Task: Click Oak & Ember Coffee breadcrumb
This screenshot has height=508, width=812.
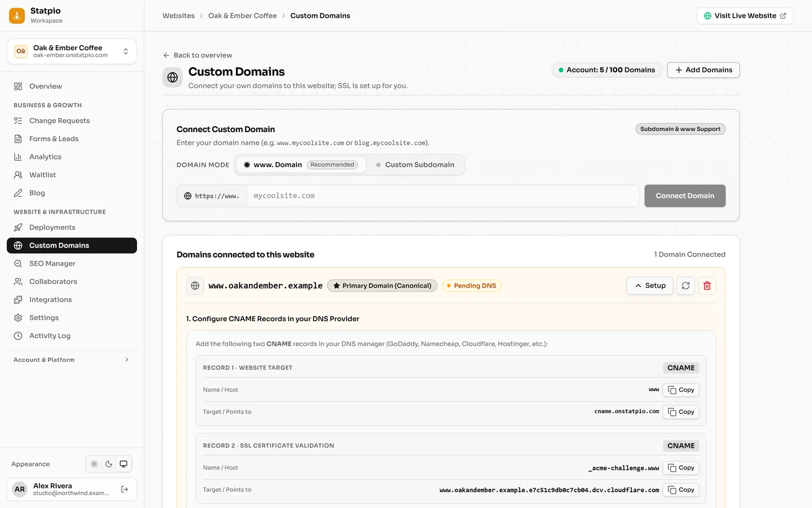Action: coord(243,16)
